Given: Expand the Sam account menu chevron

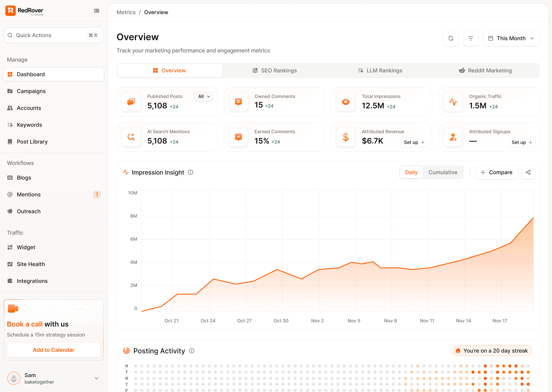Looking at the screenshot, I should (x=96, y=378).
